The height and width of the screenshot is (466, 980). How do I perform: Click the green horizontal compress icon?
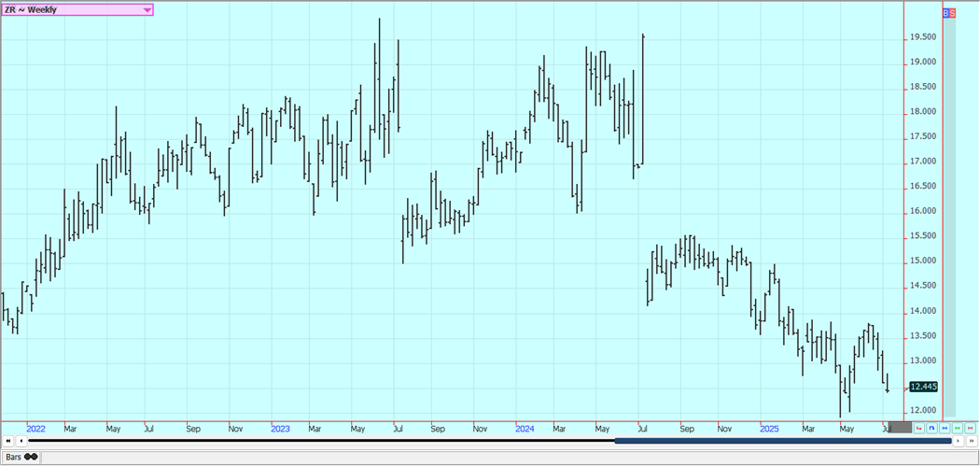tap(958, 428)
